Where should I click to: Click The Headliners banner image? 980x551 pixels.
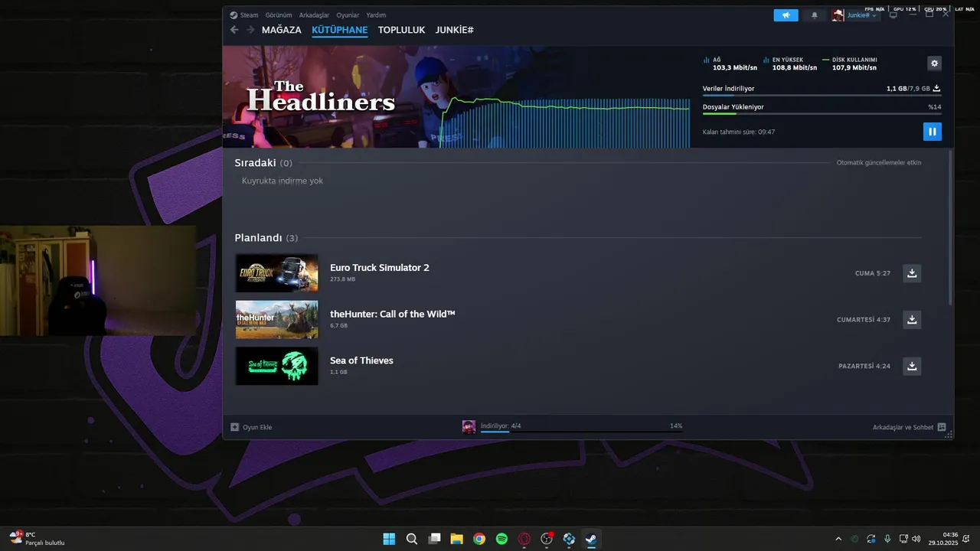point(456,96)
